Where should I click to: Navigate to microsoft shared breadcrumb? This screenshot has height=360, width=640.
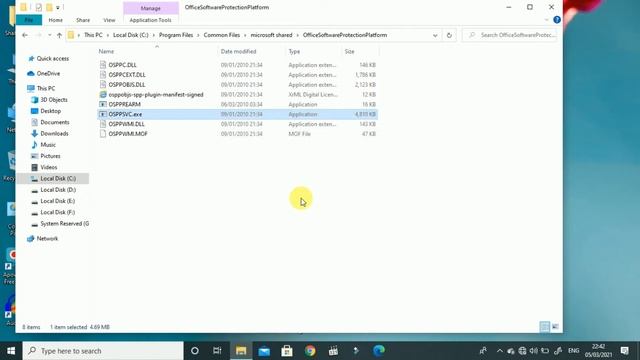[271, 35]
